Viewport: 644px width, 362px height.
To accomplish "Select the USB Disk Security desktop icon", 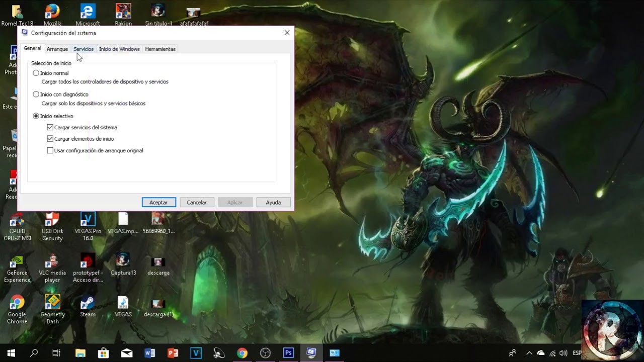I will pos(52,226).
